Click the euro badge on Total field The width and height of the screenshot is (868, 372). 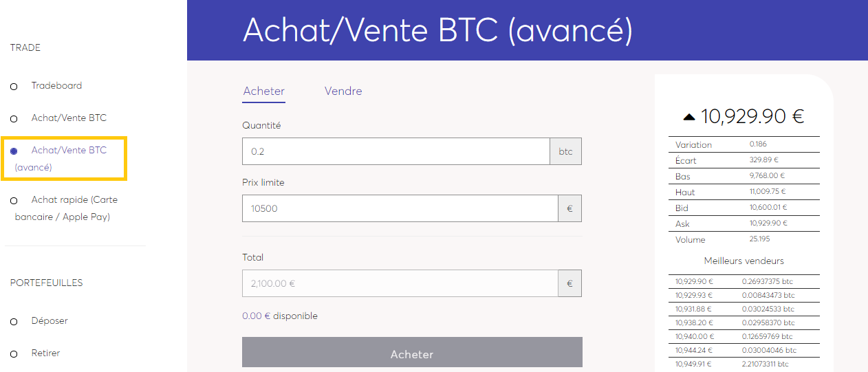tap(569, 283)
